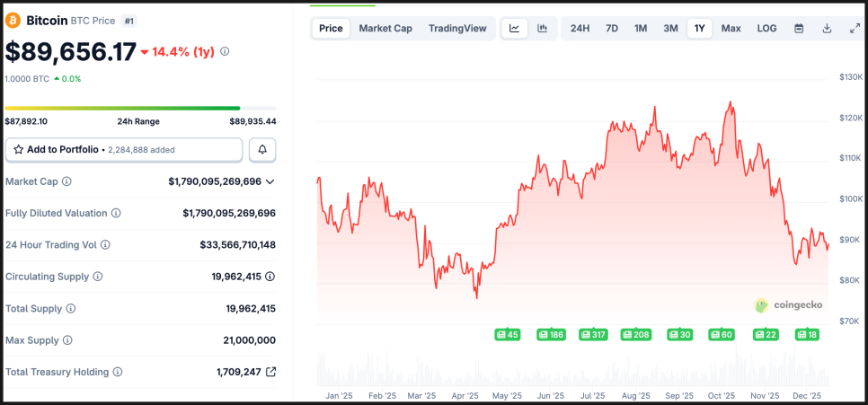Select the 1Y time range
This screenshot has height=405, width=868.
tap(699, 28)
